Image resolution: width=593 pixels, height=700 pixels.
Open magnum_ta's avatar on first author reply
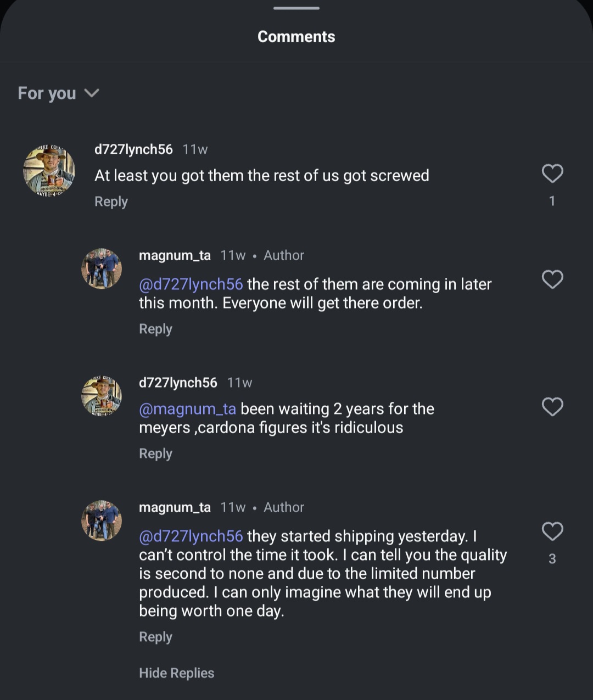pyautogui.click(x=102, y=268)
